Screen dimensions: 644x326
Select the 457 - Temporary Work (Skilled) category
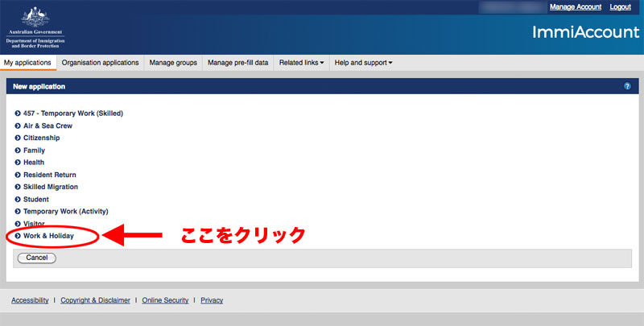pos(73,113)
